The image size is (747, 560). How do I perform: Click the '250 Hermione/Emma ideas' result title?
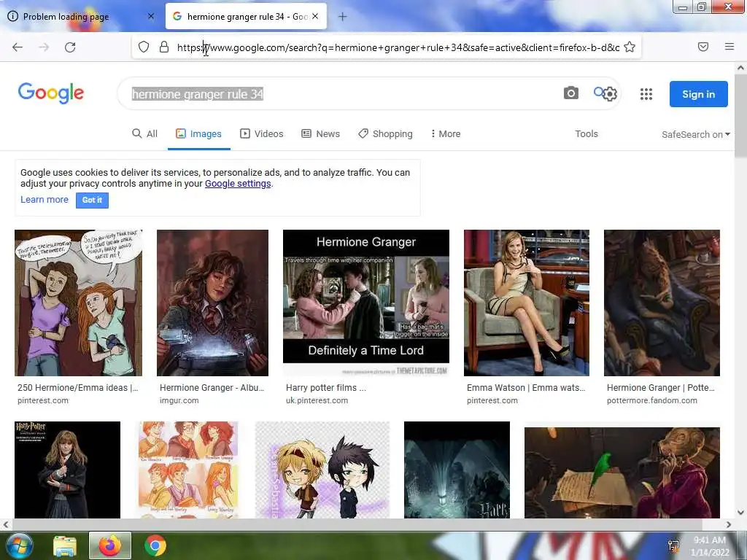(77, 388)
